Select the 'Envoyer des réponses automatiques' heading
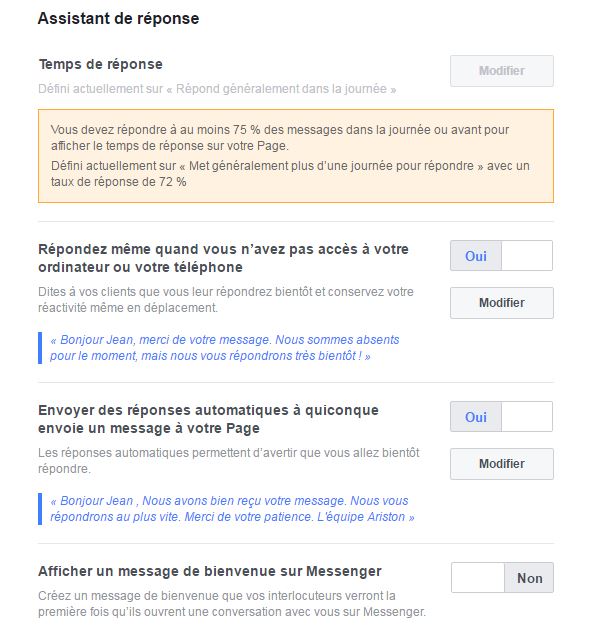The width and height of the screenshot is (596, 638). 208,419
